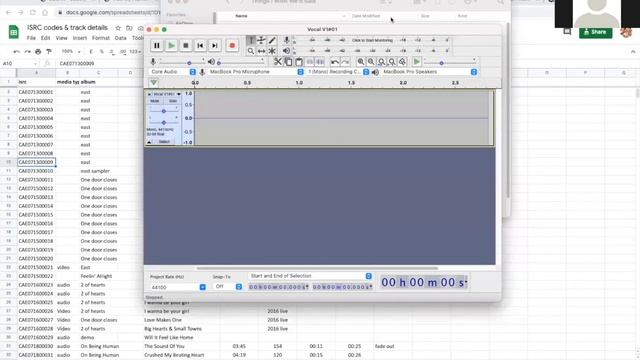Toggle Mute on the Vocal track
Screen dimensions: 640x360
[x=155, y=101]
